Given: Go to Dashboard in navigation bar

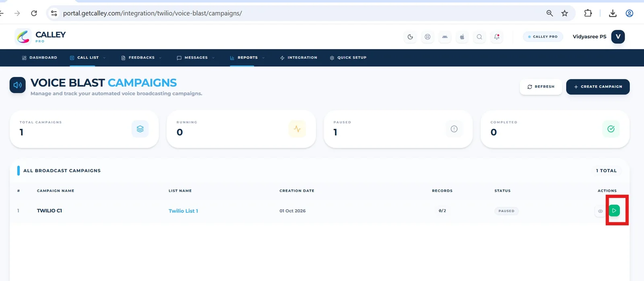Looking at the screenshot, I should (39, 58).
